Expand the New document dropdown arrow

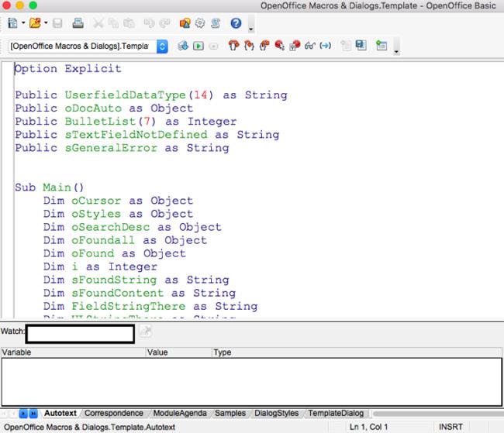23,24
